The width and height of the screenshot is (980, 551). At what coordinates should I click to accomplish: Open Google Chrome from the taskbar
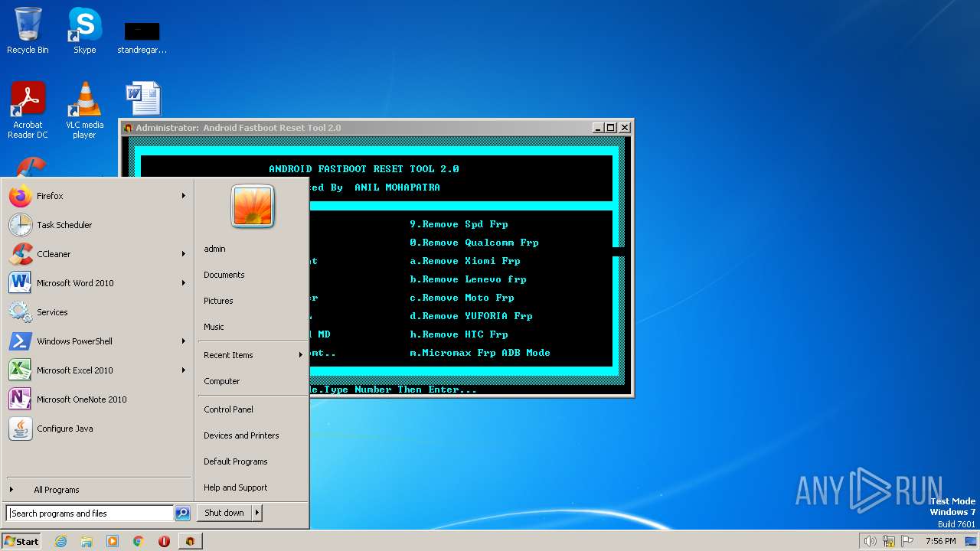[139, 541]
